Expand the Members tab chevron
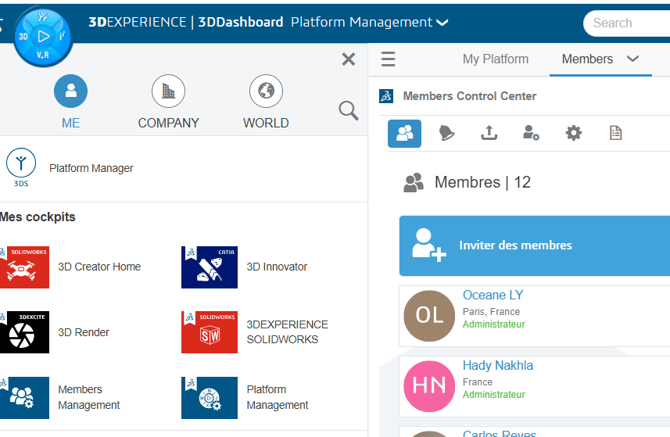Image resolution: width=670 pixels, height=437 pixels. (632, 59)
